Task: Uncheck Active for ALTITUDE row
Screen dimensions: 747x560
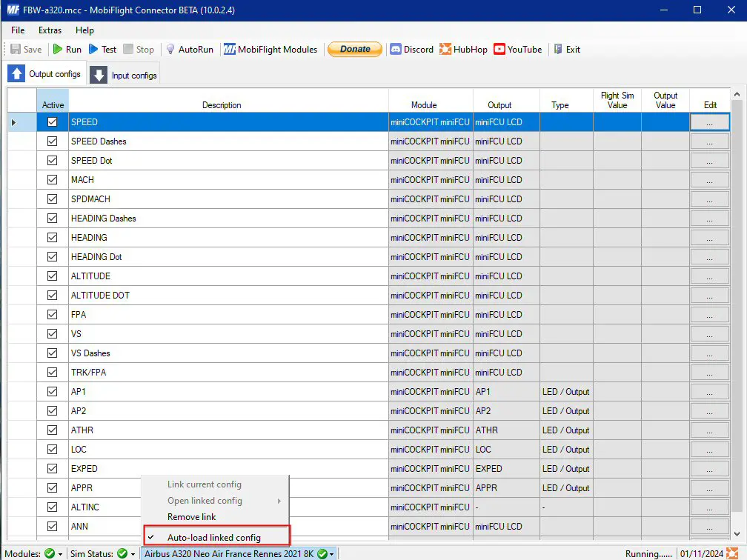Action: (53, 276)
